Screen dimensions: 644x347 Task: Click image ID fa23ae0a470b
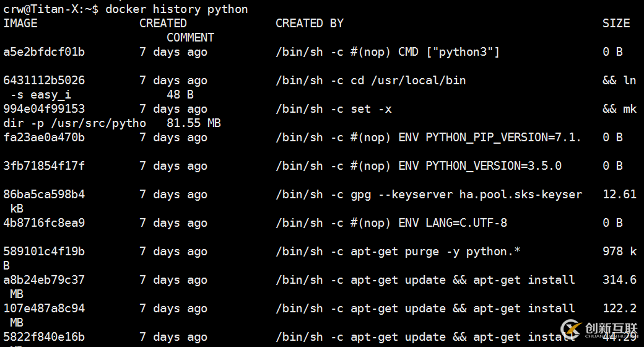[x=44, y=138]
